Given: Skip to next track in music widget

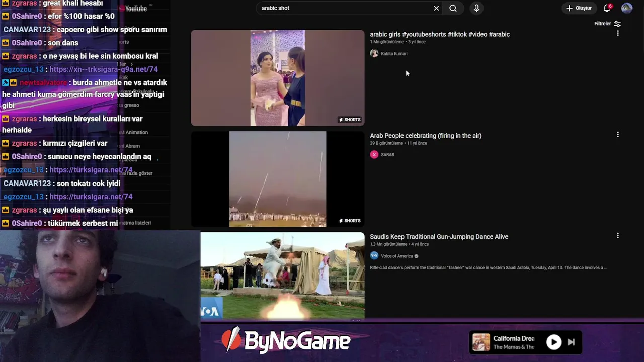Looking at the screenshot, I should point(571,342).
